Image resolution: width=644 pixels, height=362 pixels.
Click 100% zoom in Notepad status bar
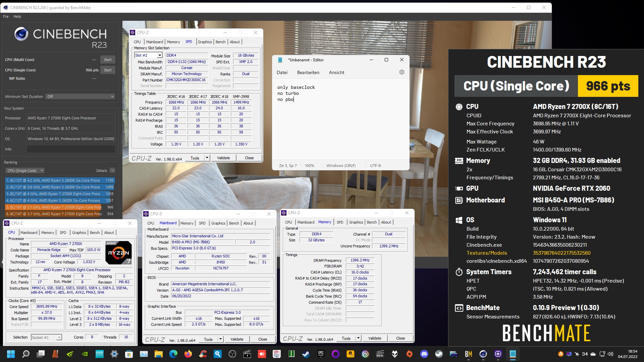tap(309, 166)
